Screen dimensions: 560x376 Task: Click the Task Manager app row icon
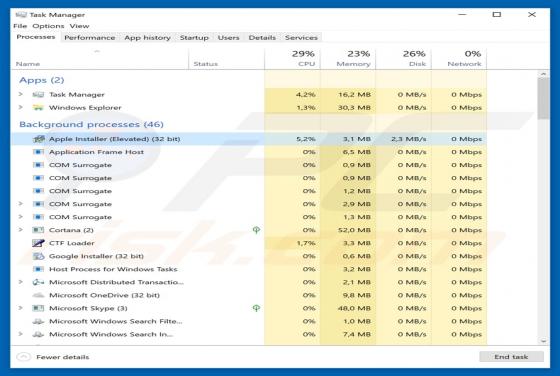[38, 95]
